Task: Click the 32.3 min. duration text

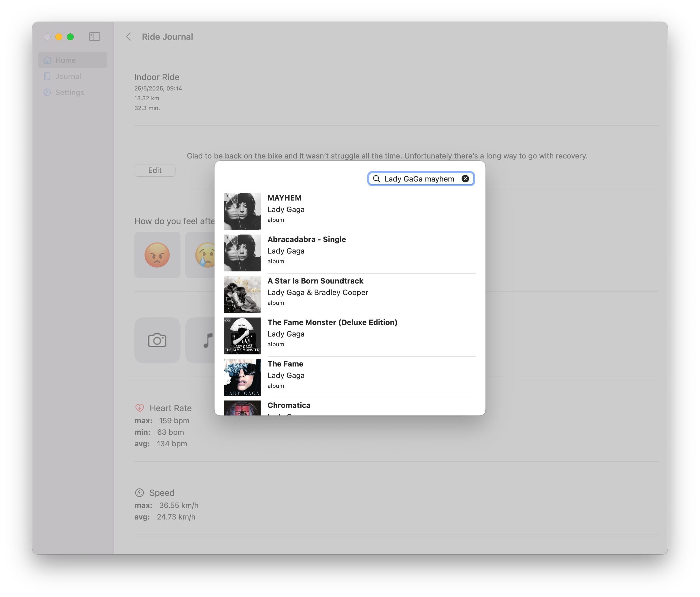Action: click(x=147, y=108)
